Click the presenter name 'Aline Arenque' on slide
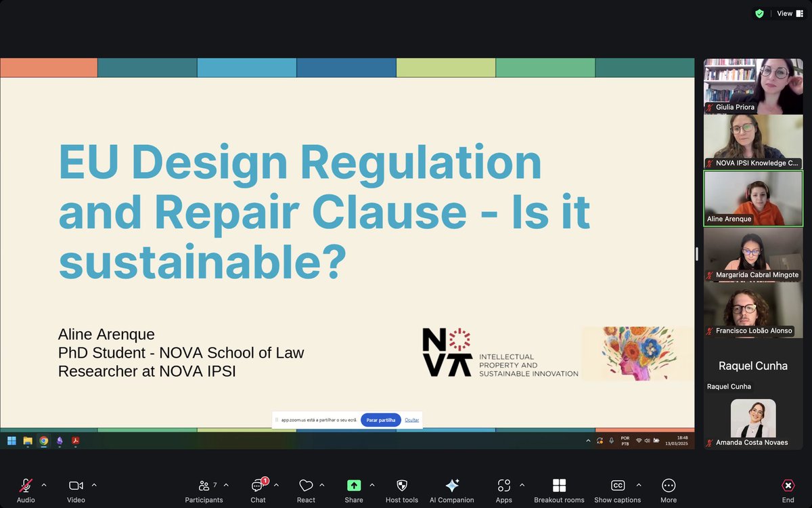The image size is (812, 508). coord(106,334)
